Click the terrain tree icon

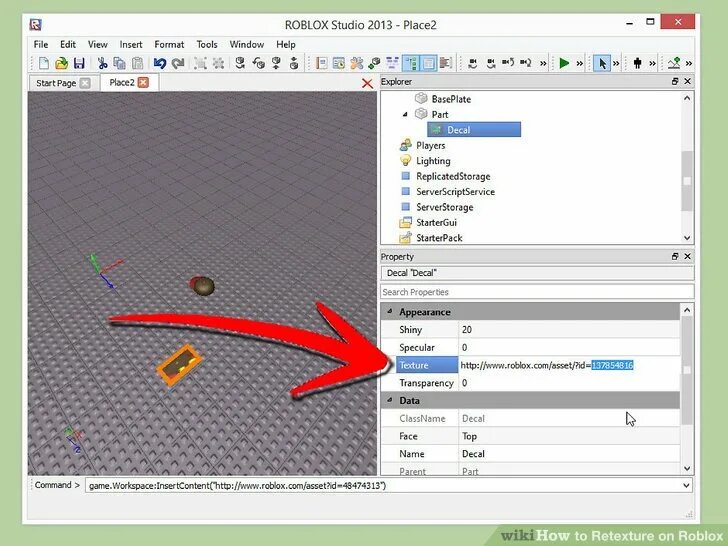(x=674, y=63)
